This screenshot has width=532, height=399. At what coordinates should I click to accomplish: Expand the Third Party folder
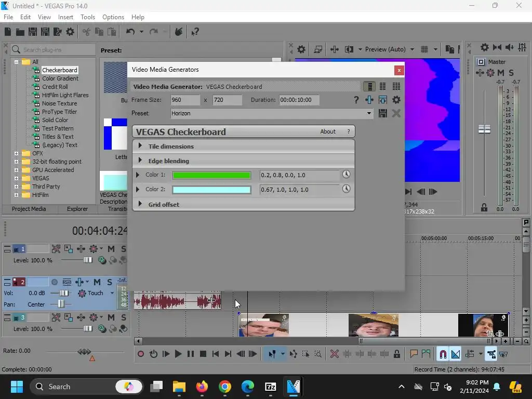[x=16, y=187]
